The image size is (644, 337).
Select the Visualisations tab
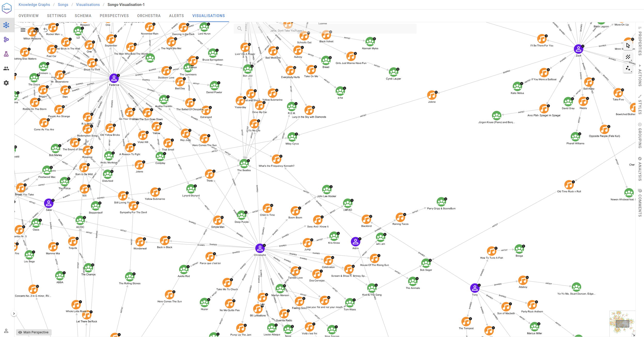click(208, 16)
